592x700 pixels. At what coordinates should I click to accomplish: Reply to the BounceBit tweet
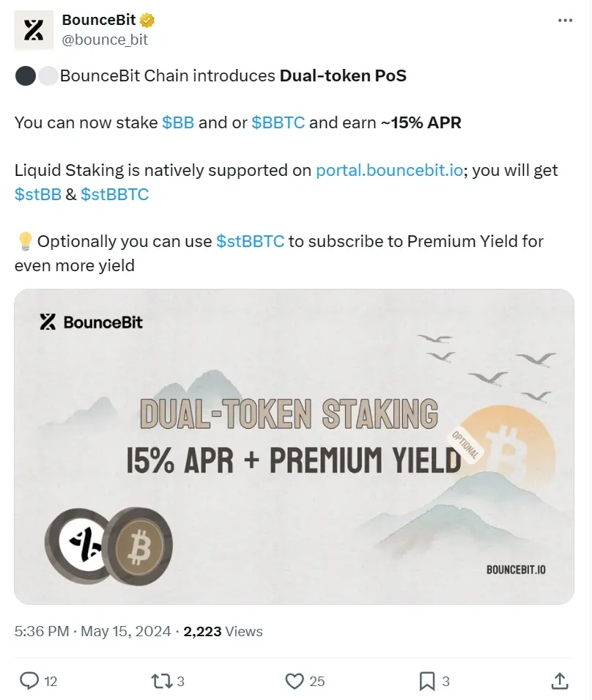[29, 681]
